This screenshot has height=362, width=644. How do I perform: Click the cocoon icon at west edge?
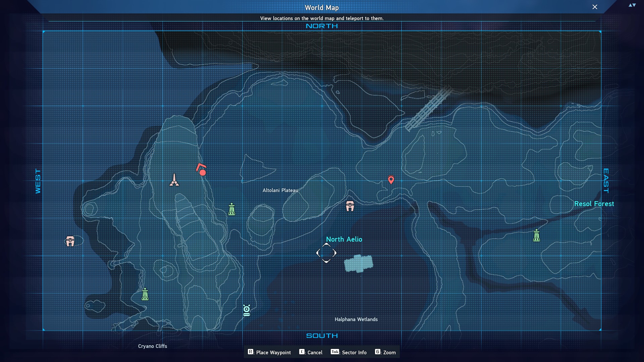70,241
